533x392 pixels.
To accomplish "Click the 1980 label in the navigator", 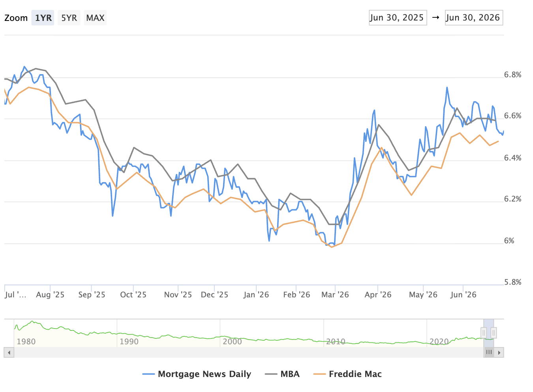I will pyautogui.click(x=26, y=342).
